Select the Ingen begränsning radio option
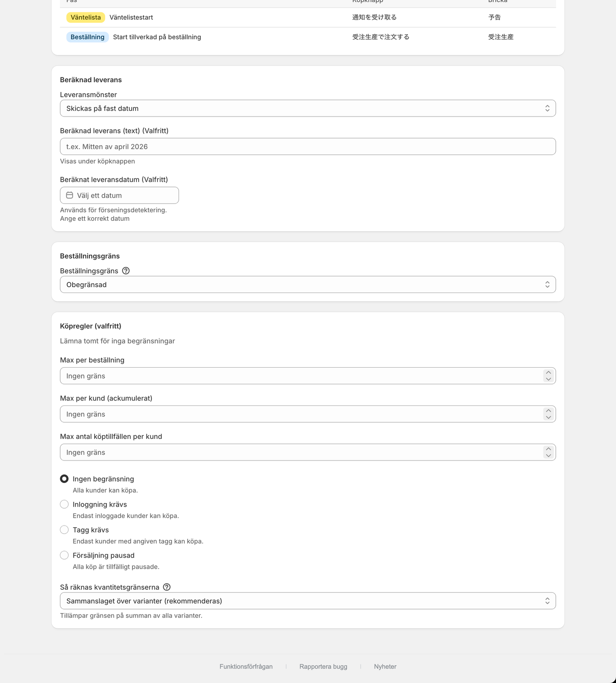 [64, 479]
